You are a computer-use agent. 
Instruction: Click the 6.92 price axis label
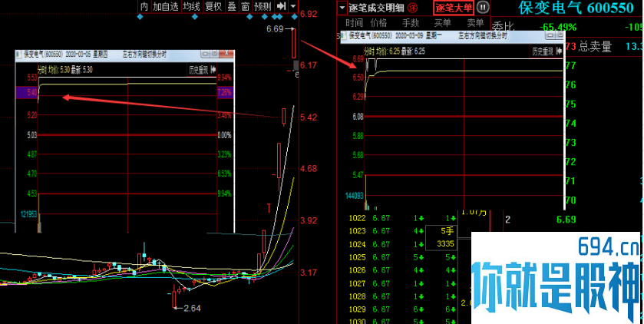309,14
